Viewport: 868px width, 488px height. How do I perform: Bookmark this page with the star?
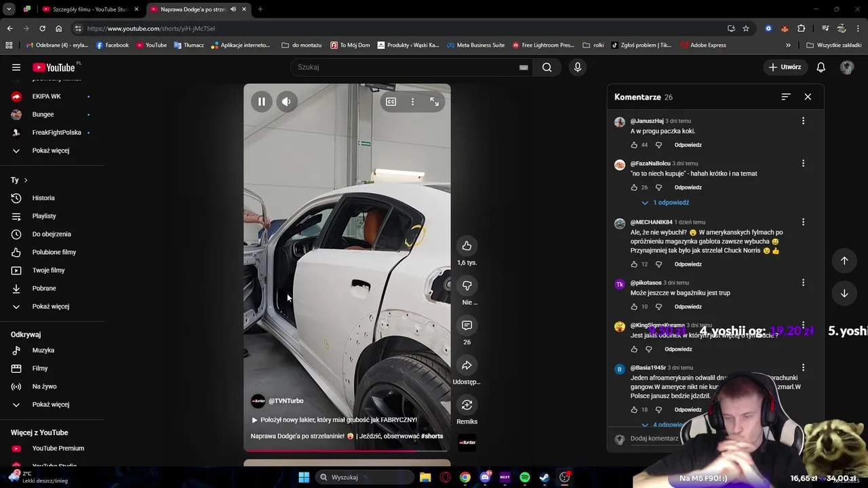pos(746,28)
